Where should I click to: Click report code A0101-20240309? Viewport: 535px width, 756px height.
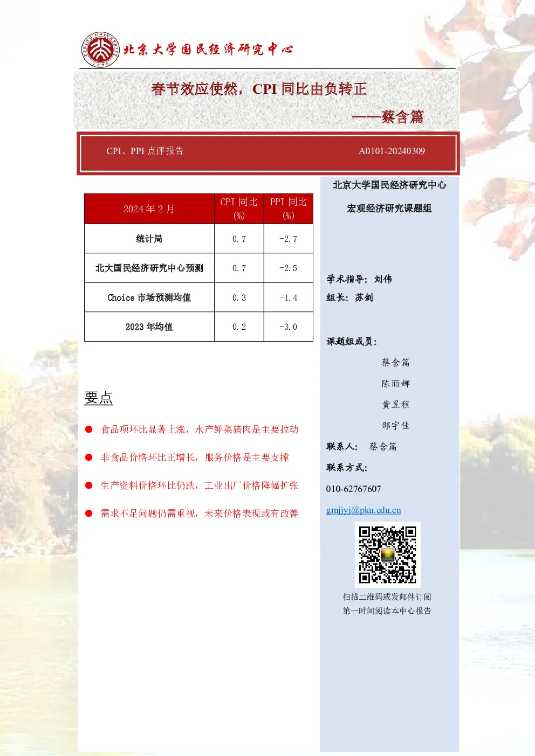[392, 151]
